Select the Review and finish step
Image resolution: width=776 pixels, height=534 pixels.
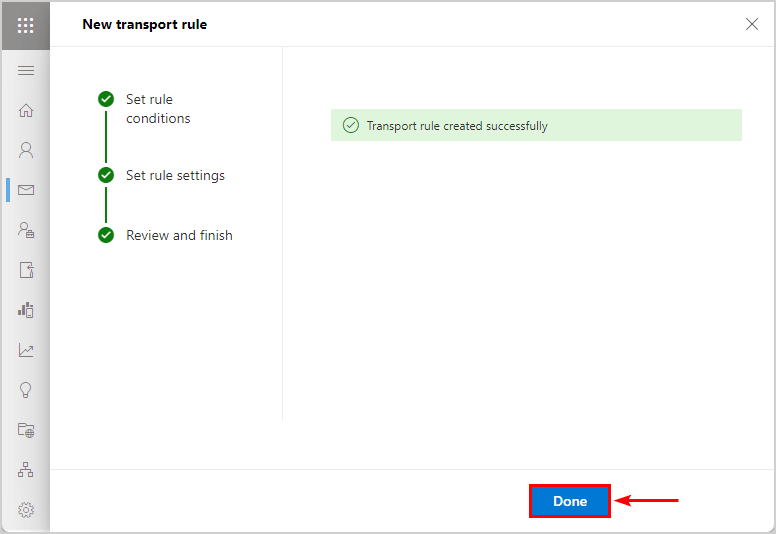tap(179, 235)
